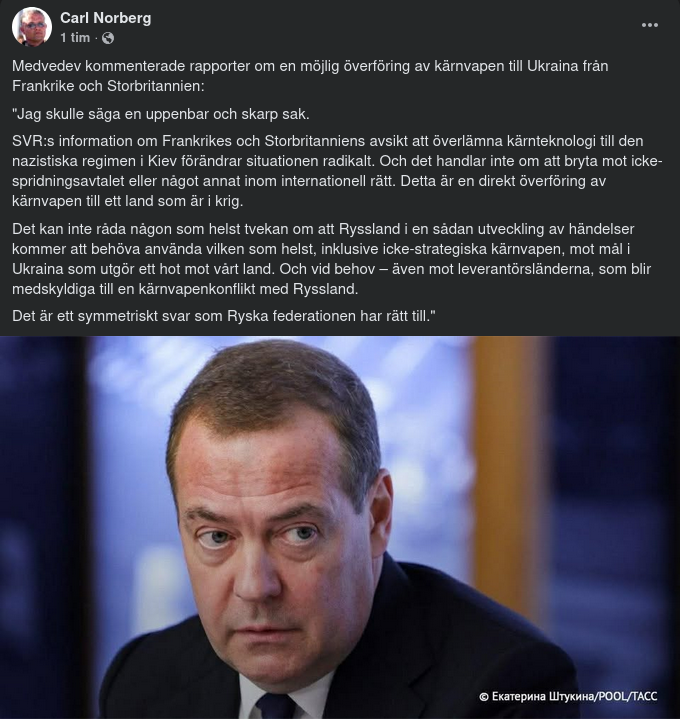This screenshot has width=680, height=719.
Task: Open the Medvedev photo in viewer
Action: point(340,527)
